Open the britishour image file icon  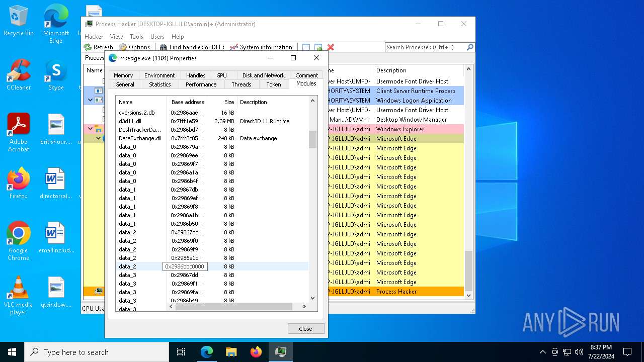click(56, 129)
